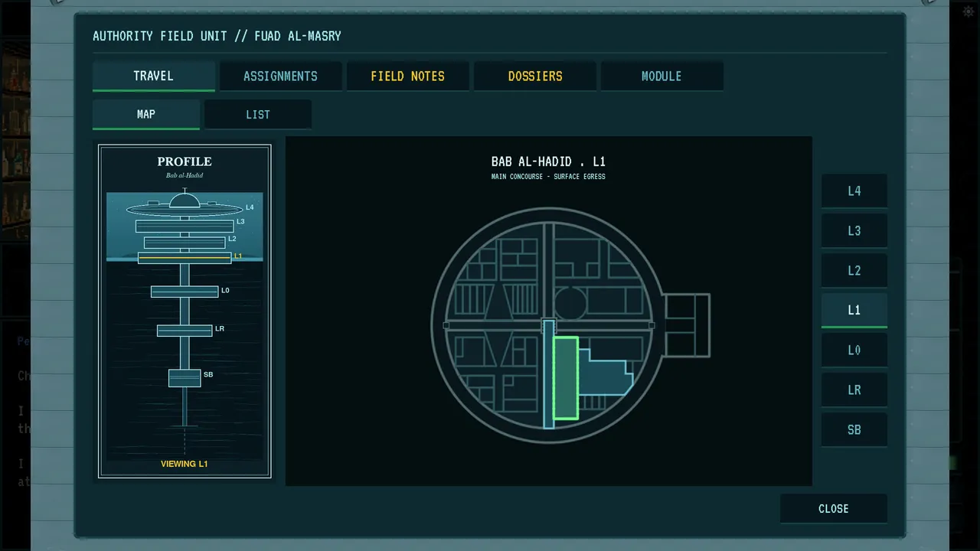Pick the L0 deck in profile diagram
This screenshot has width=980, height=551.
[x=185, y=292]
